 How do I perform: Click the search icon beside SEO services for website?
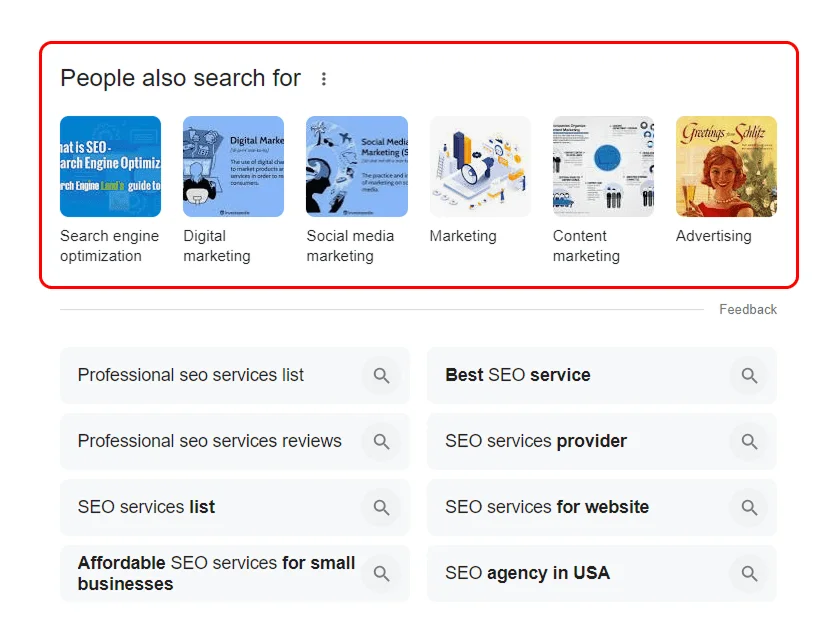pyautogui.click(x=749, y=507)
